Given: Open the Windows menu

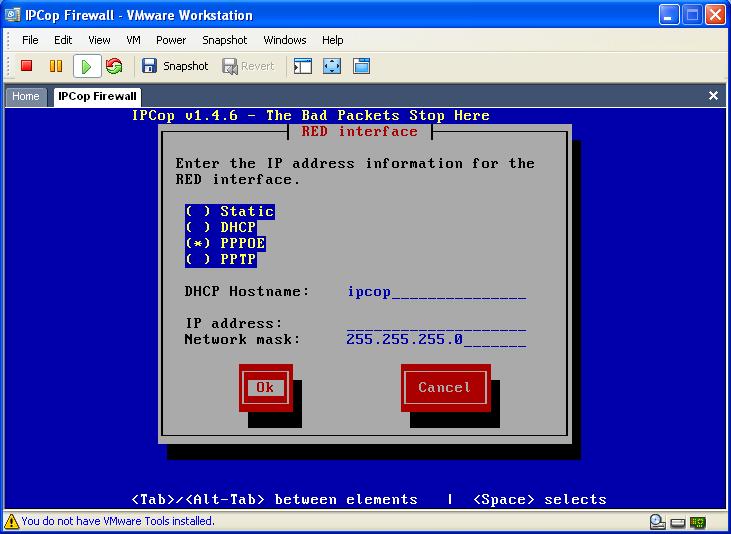Looking at the screenshot, I should point(285,40).
